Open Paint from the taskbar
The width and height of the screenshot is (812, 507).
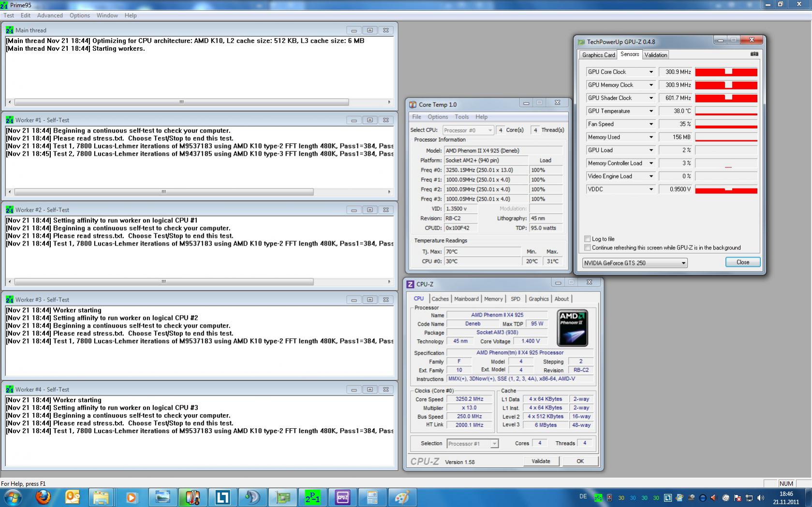(402, 497)
